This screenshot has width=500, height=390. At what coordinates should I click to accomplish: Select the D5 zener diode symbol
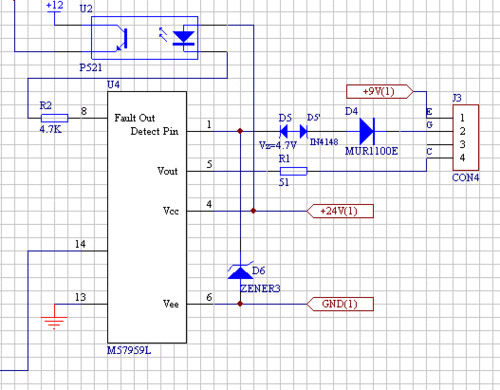point(284,131)
